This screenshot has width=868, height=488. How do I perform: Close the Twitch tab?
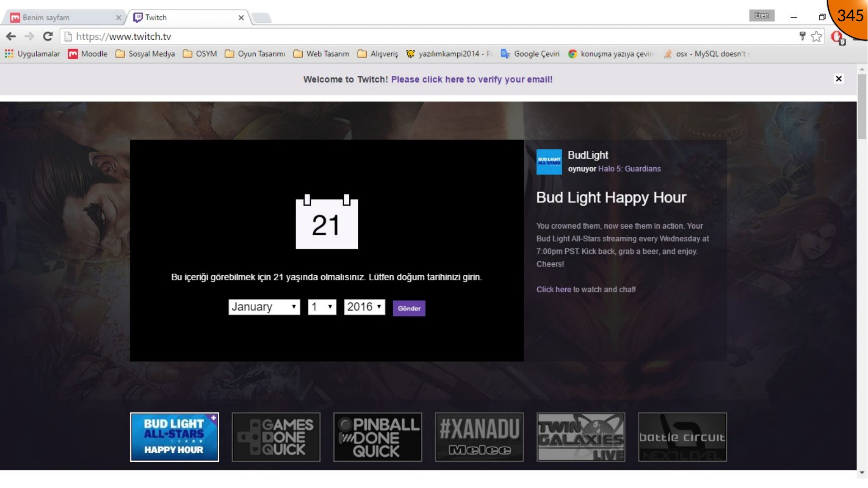point(241,18)
